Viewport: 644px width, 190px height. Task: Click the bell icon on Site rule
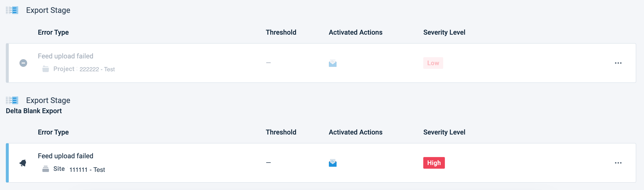23,163
